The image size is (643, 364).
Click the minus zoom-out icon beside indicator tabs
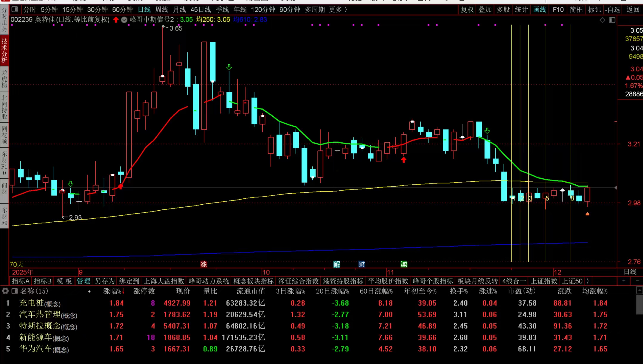coord(637,281)
